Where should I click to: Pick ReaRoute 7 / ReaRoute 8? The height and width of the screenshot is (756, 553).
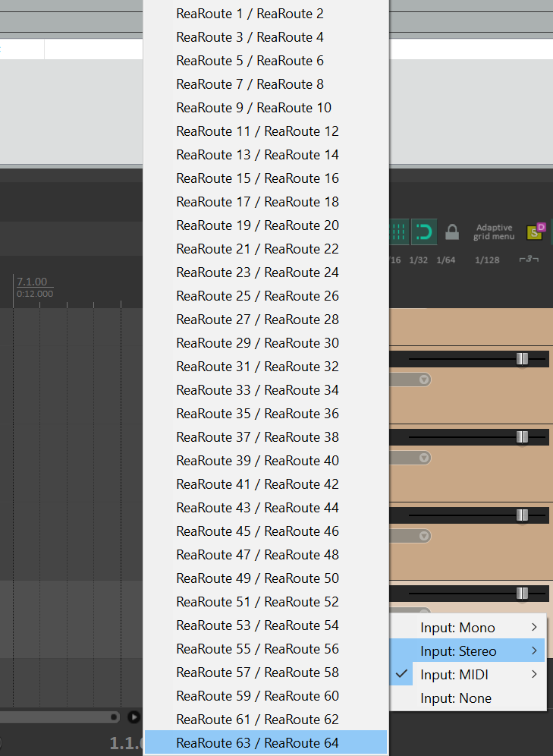coord(266,84)
